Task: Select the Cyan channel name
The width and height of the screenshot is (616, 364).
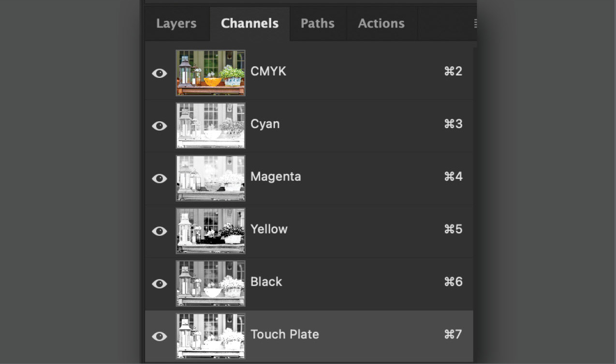Action: click(265, 124)
